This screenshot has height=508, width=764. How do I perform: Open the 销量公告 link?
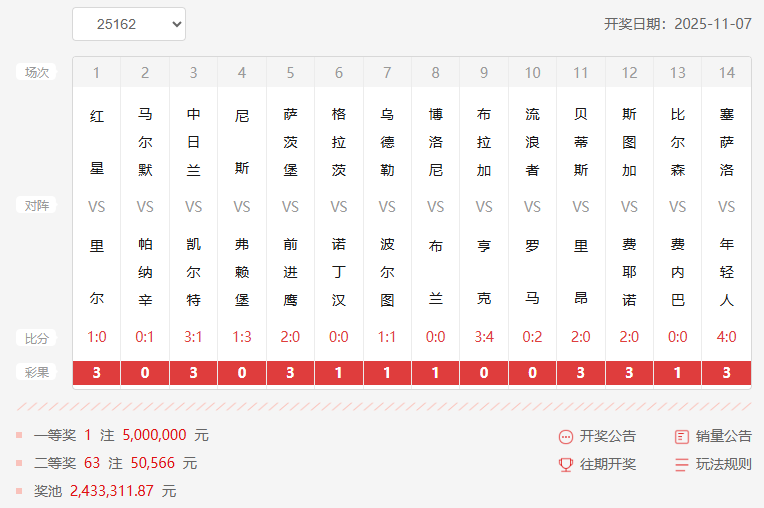(x=724, y=436)
